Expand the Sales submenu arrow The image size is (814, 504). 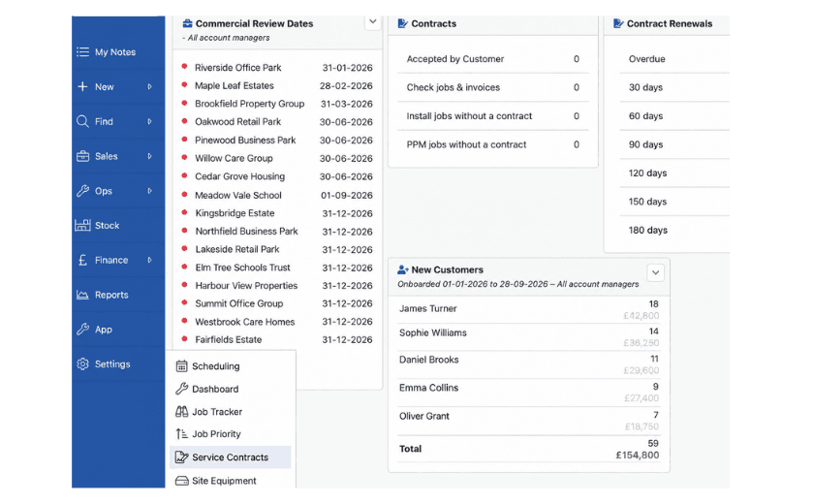149,156
